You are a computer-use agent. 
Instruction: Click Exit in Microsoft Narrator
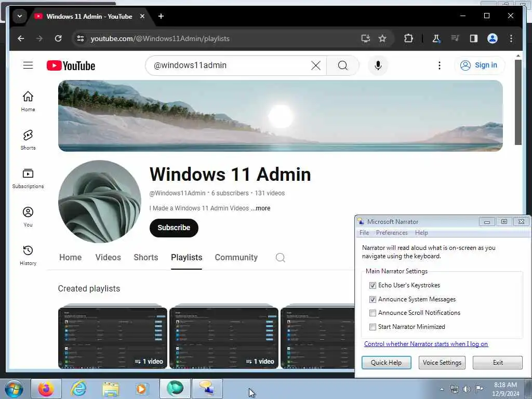pyautogui.click(x=498, y=363)
